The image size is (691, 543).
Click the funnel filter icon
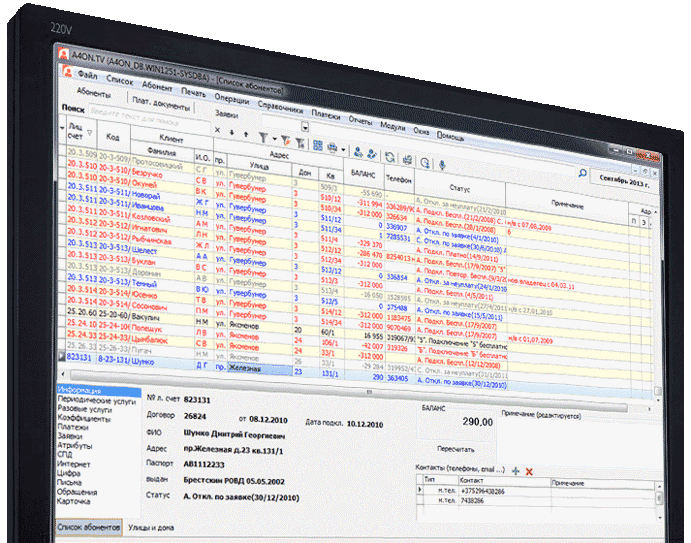(264, 135)
